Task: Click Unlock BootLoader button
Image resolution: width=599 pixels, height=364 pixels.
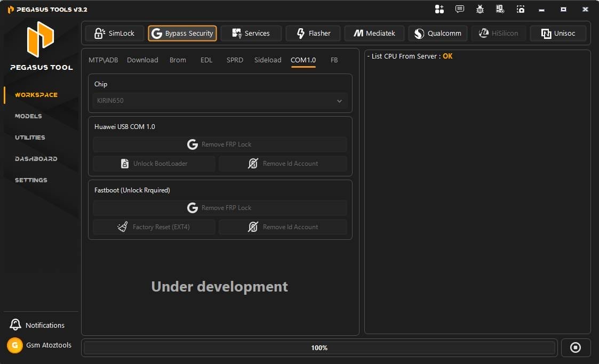Action: (x=154, y=163)
